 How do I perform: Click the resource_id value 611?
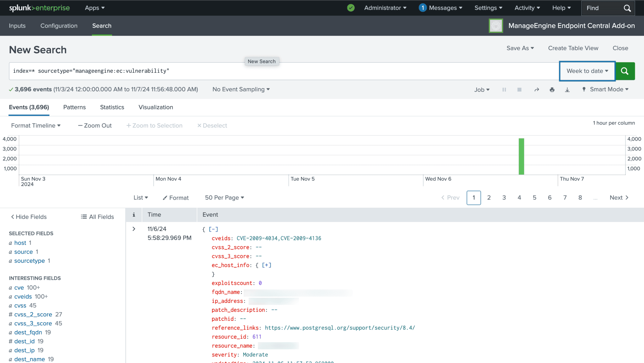(x=257, y=337)
